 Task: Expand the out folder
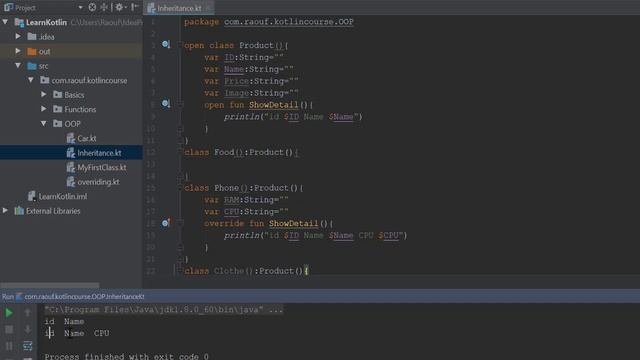[x=18, y=51]
